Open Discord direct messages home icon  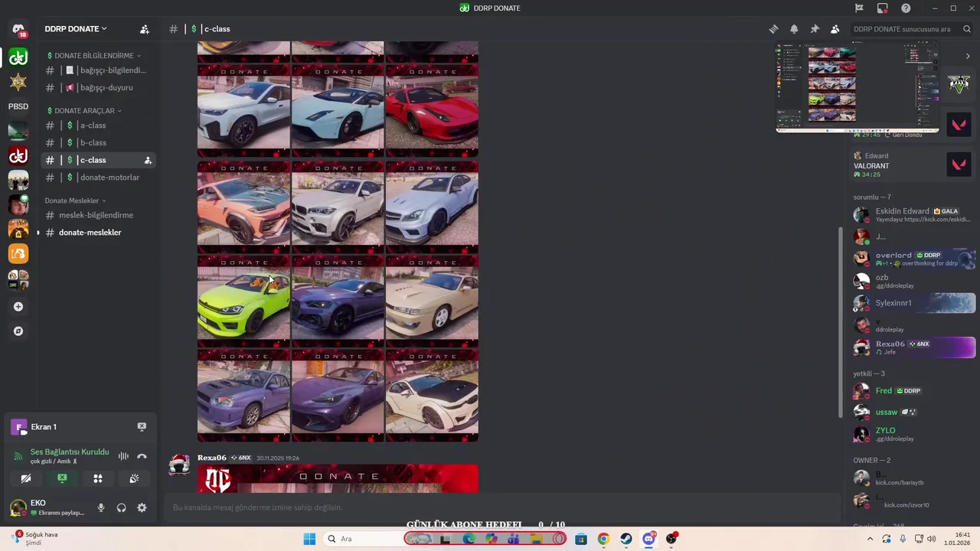pyautogui.click(x=18, y=31)
